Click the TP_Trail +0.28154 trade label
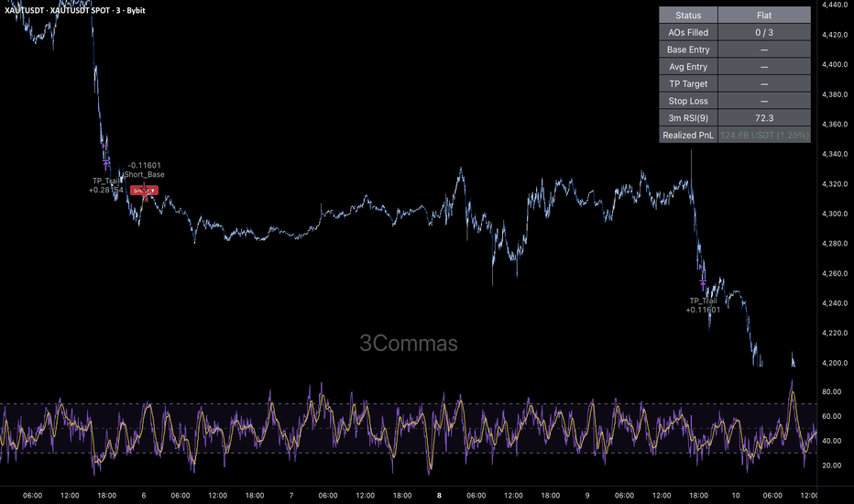 pos(105,185)
